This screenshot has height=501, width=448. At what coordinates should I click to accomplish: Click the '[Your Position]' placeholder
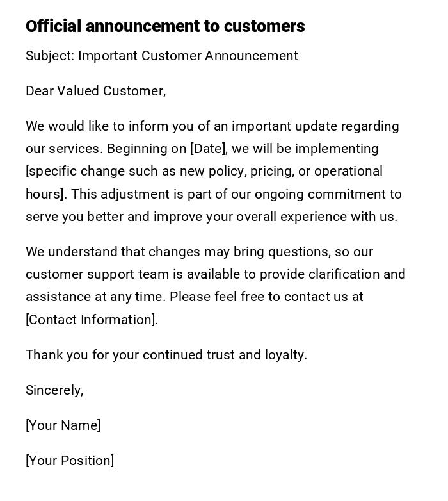pos(70,461)
